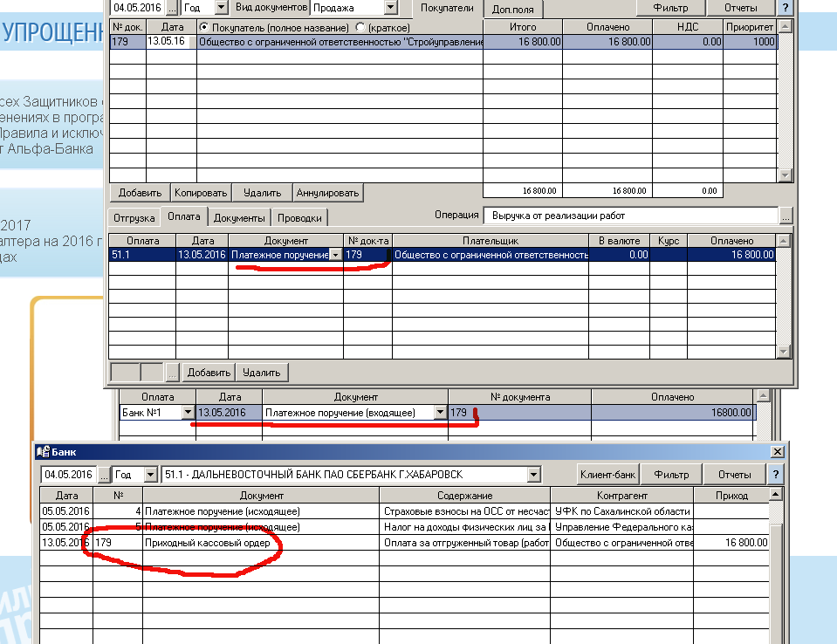Open the 51.1 Дальневосточный банк account dropdown

point(533,475)
